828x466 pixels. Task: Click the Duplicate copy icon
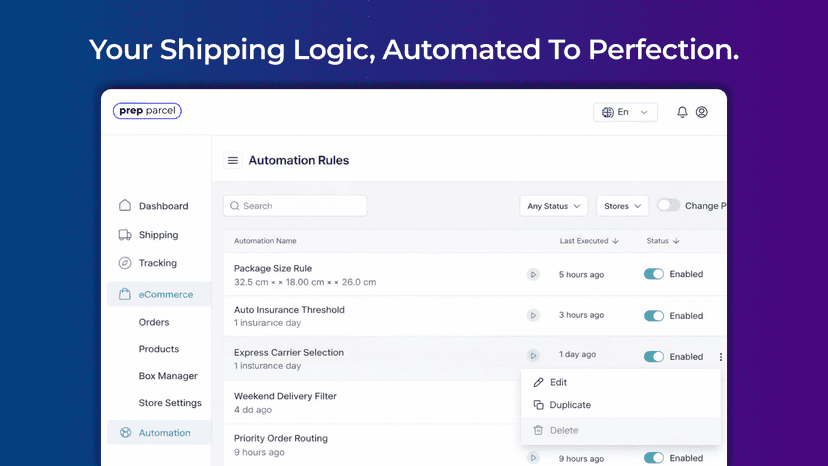click(538, 405)
